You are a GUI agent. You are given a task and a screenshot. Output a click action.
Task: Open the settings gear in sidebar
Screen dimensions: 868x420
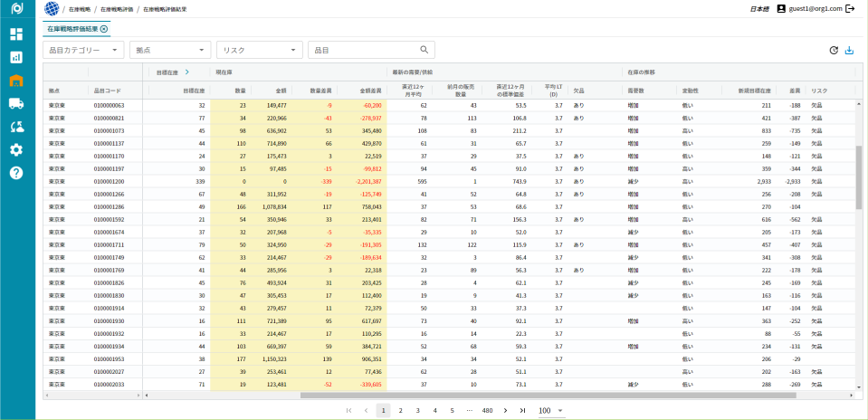(16, 149)
